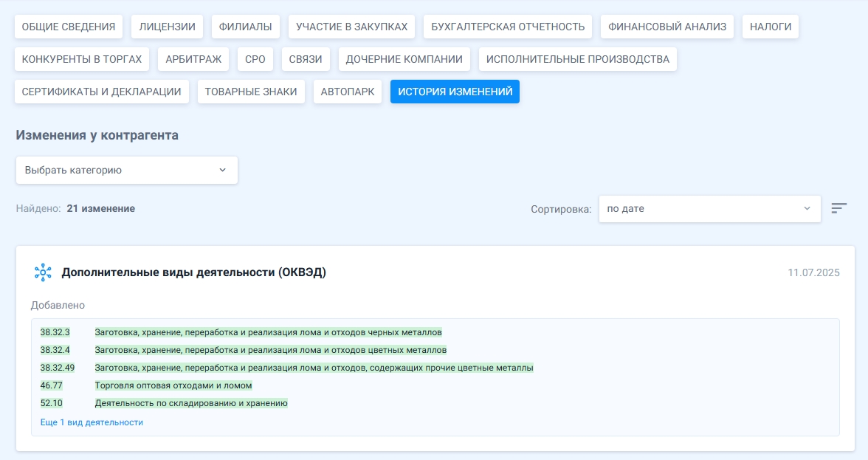
Task: Select the row about прочие цветные металлы
Action: (314, 368)
